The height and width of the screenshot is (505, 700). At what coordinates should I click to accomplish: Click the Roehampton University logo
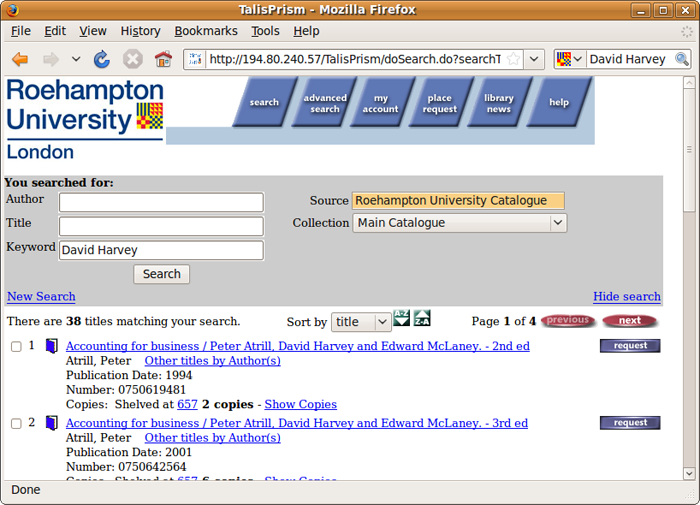[x=85, y=119]
